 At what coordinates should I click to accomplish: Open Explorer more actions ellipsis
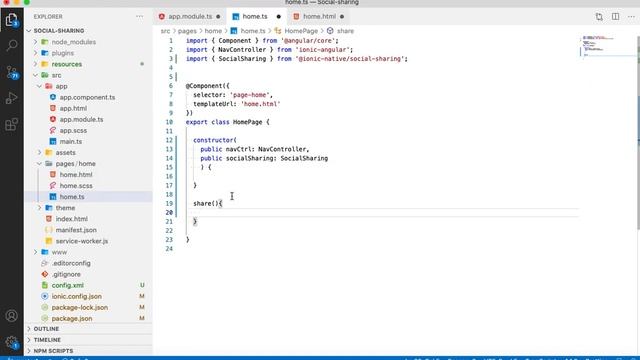[140, 17]
